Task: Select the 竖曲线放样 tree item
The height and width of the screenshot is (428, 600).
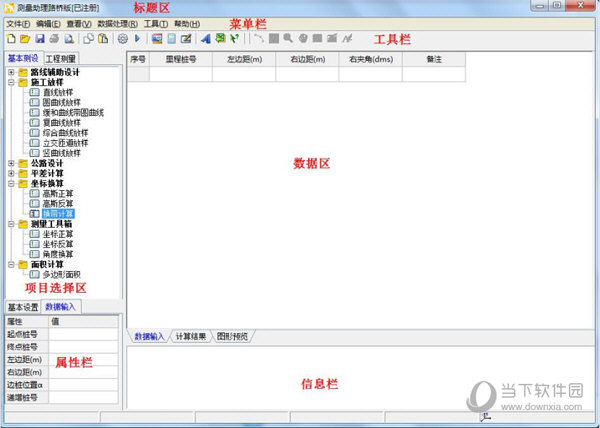Action: pyautogui.click(x=62, y=153)
